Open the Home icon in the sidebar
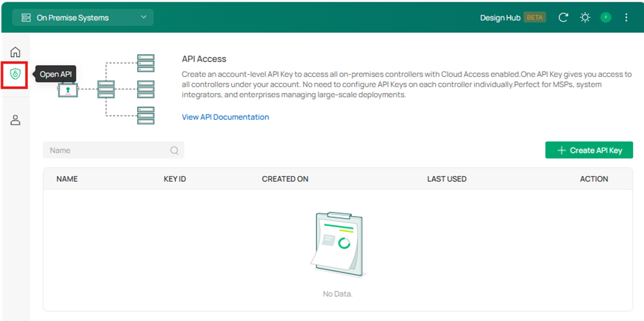Viewport: 644px width, 321px height. coord(15,52)
